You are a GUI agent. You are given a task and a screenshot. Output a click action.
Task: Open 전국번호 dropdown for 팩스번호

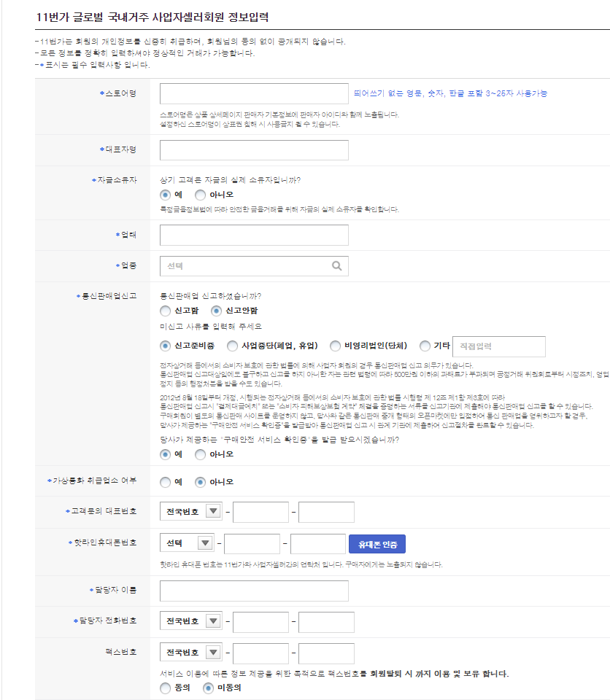[x=191, y=653]
